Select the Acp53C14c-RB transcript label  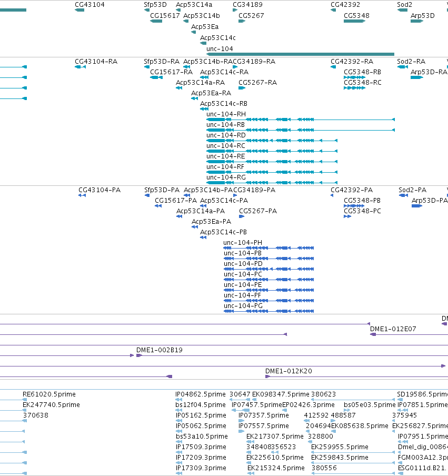pos(223,104)
